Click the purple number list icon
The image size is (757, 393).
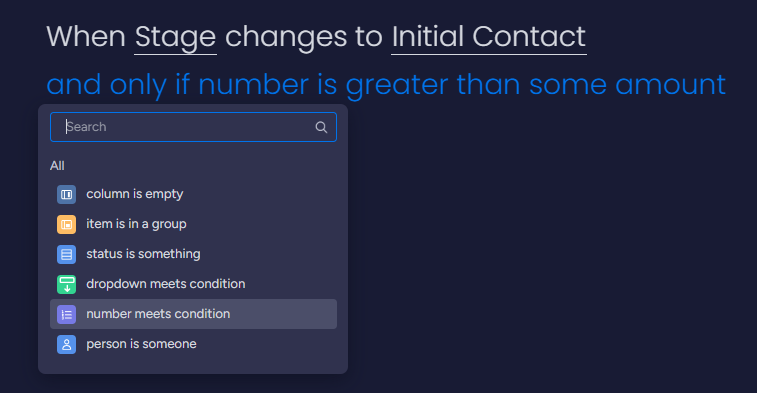click(67, 314)
